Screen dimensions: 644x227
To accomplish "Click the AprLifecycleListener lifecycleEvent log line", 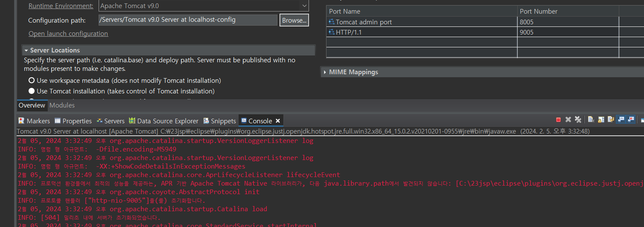I will 179,175.
